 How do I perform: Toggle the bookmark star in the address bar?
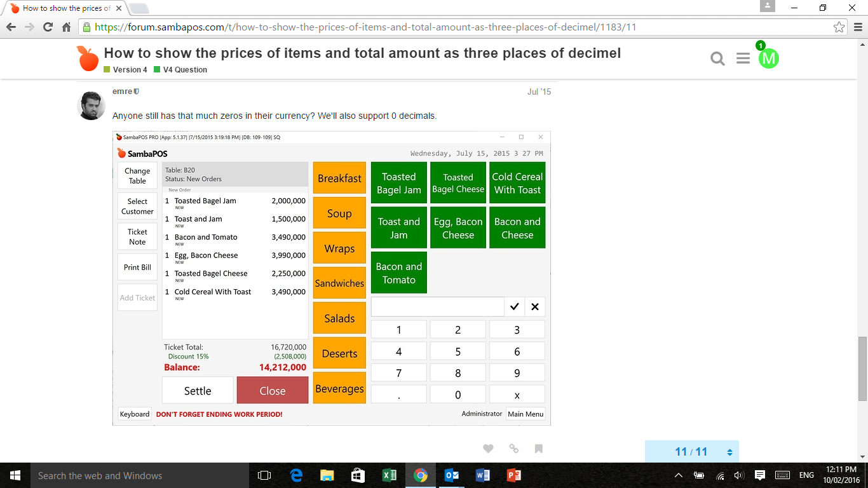pos(840,27)
